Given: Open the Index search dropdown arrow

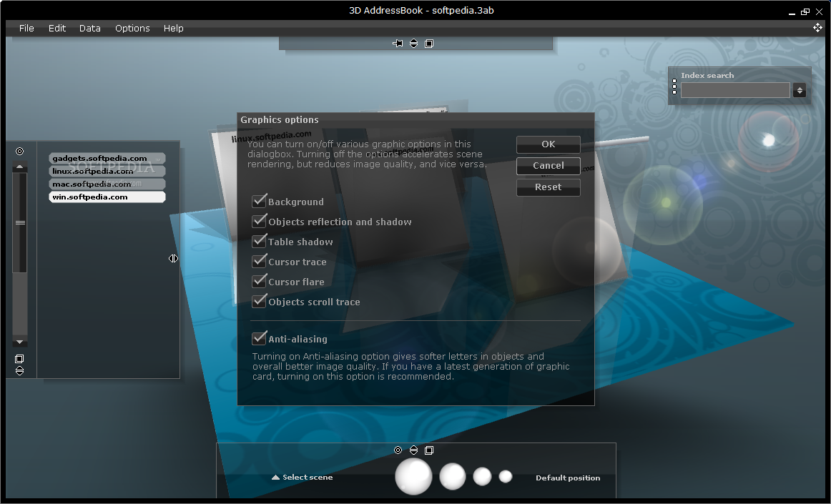Looking at the screenshot, I should click(800, 91).
